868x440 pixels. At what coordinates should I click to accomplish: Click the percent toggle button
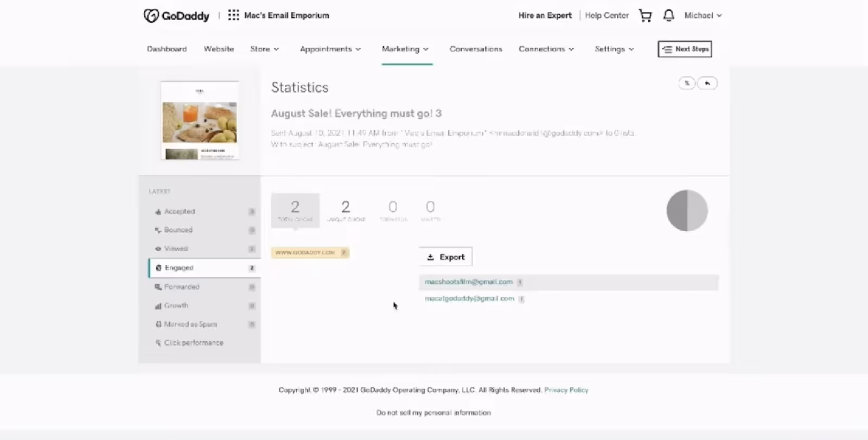(687, 83)
